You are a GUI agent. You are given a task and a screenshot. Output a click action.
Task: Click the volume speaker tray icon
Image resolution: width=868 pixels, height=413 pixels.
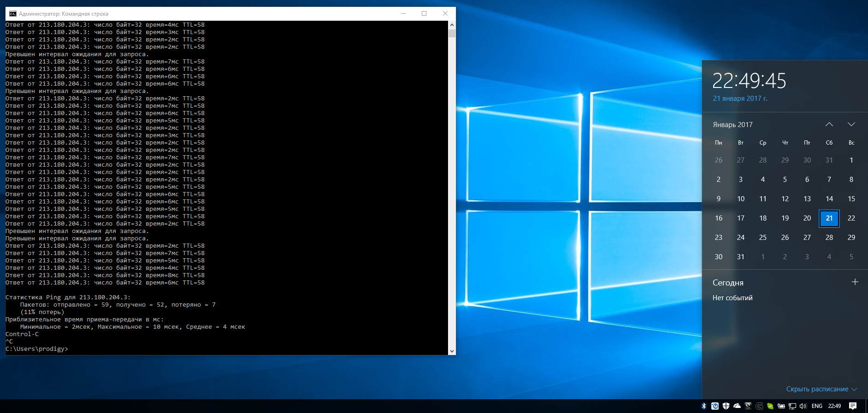[x=803, y=406]
